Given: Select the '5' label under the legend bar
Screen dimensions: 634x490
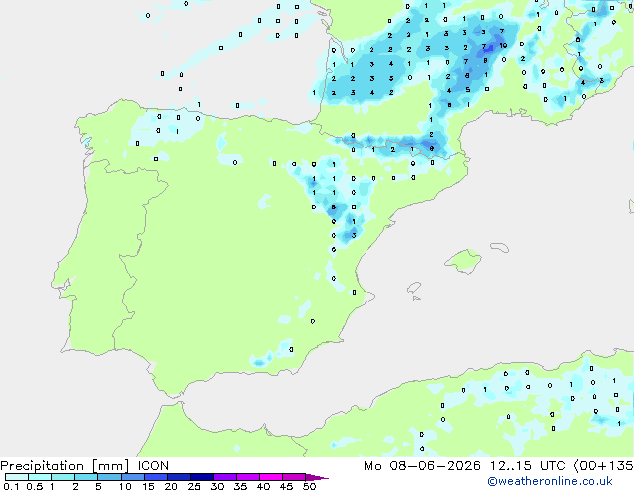Looking at the screenshot, I should tap(98, 486).
